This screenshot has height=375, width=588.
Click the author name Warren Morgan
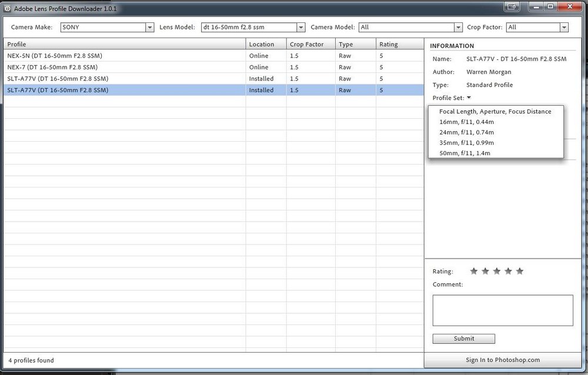489,72
